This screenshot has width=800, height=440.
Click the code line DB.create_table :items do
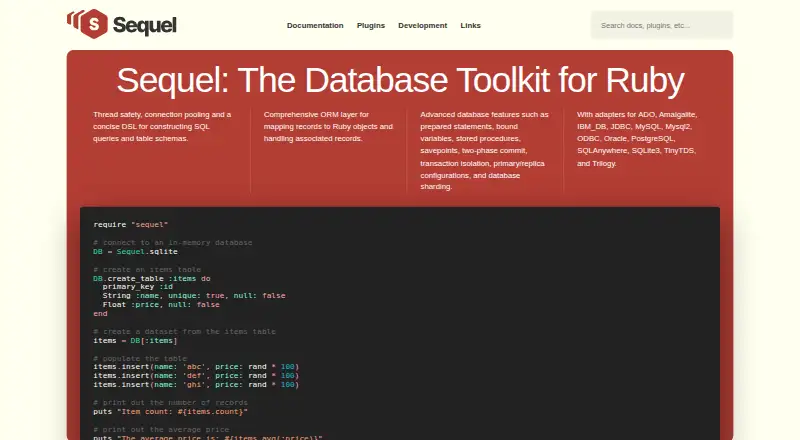[152, 279]
